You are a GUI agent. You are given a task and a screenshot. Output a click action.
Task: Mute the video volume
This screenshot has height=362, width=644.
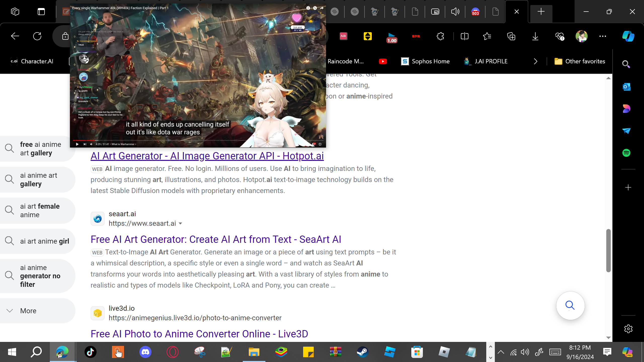pyautogui.click(x=91, y=144)
